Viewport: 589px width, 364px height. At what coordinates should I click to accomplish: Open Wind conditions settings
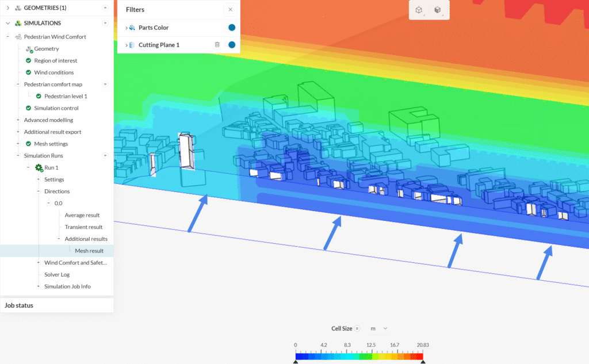click(x=53, y=72)
